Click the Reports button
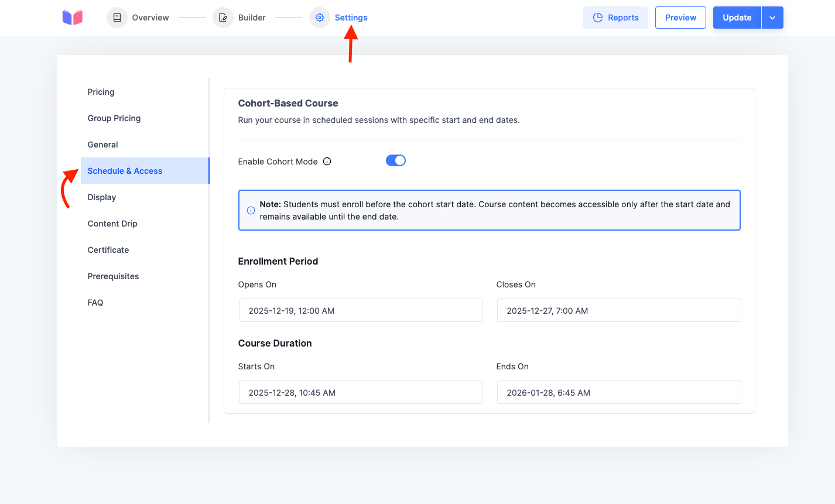 coord(615,18)
